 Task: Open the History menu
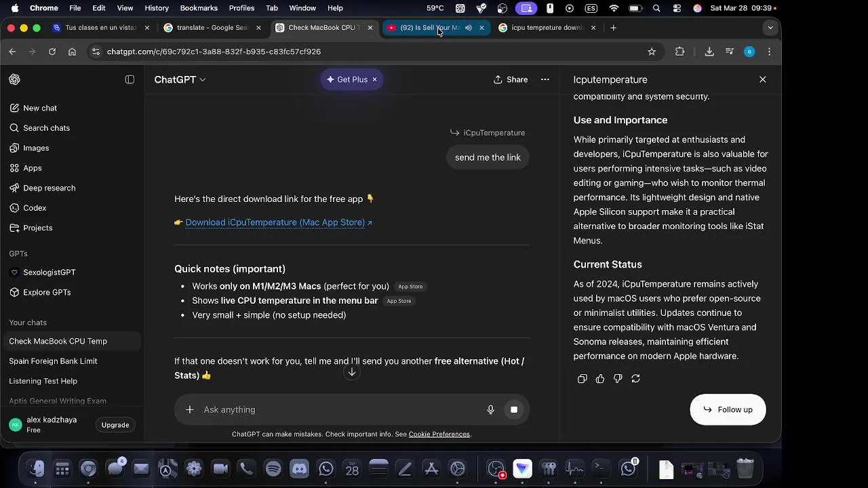point(157,8)
